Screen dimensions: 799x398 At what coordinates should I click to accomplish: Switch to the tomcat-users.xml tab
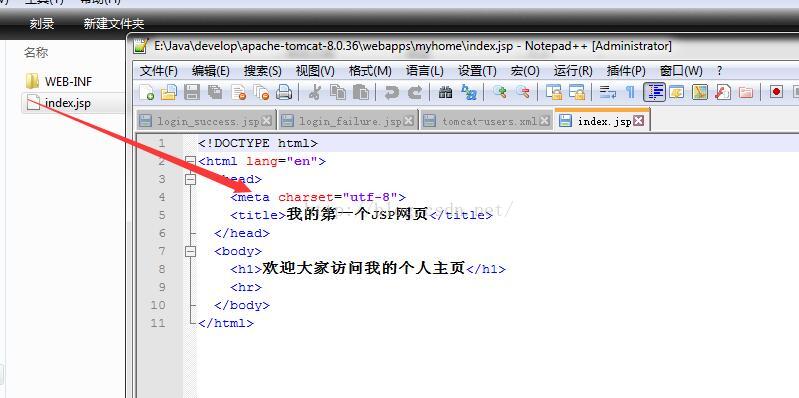click(x=487, y=121)
